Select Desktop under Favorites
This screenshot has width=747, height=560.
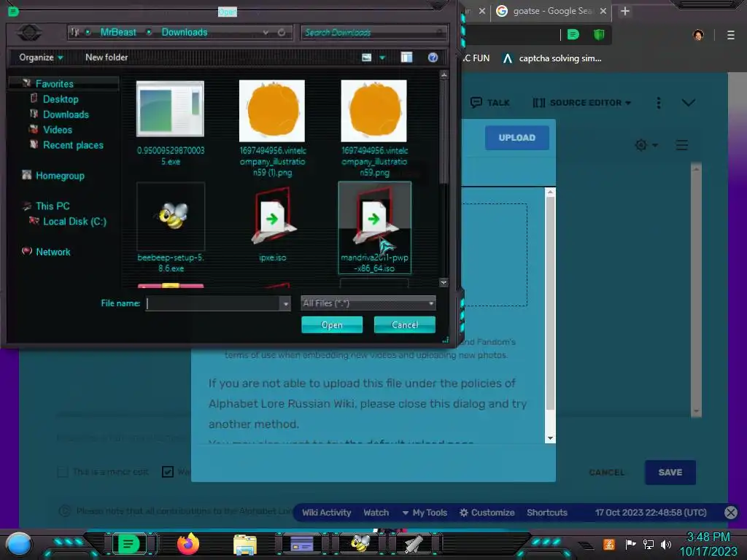(61, 99)
